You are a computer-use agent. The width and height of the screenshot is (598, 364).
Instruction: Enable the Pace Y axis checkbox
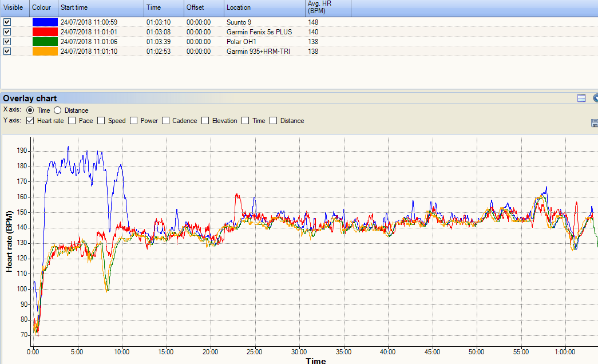click(x=72, y=121)
